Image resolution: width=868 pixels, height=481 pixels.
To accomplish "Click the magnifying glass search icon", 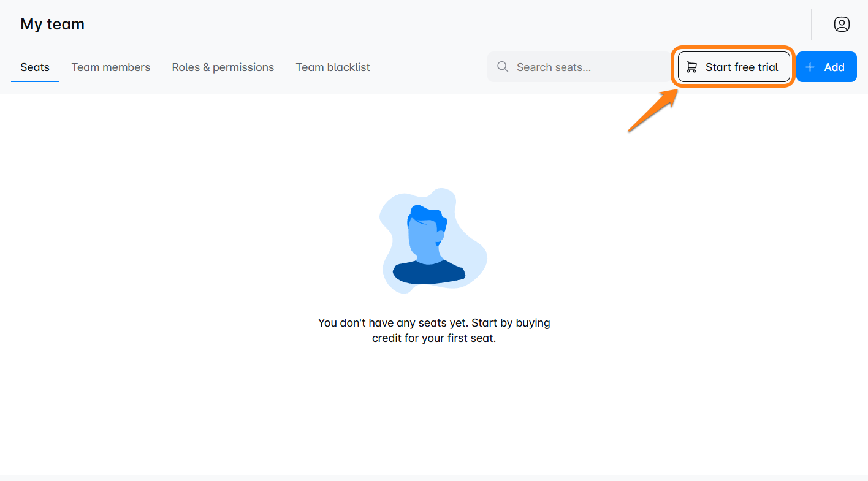I will (503, 67).
